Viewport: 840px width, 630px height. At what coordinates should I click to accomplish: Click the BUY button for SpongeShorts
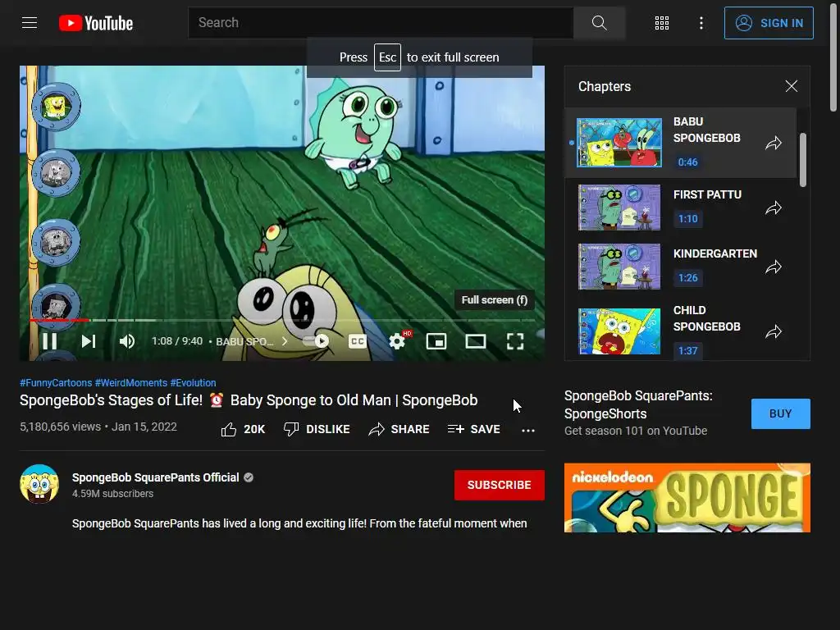click(x=781, y=413)
